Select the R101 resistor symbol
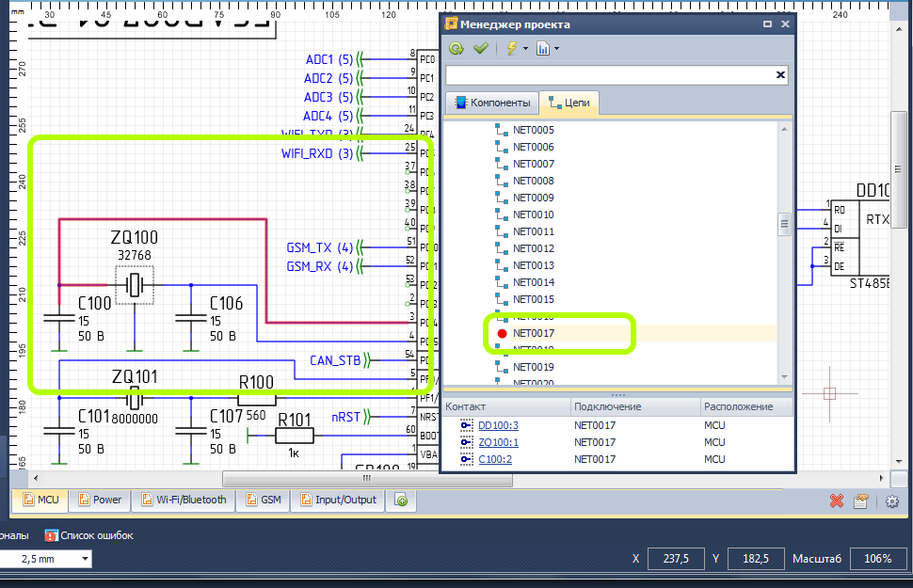Viewport: 913px width, 588px height. (294, 435)
